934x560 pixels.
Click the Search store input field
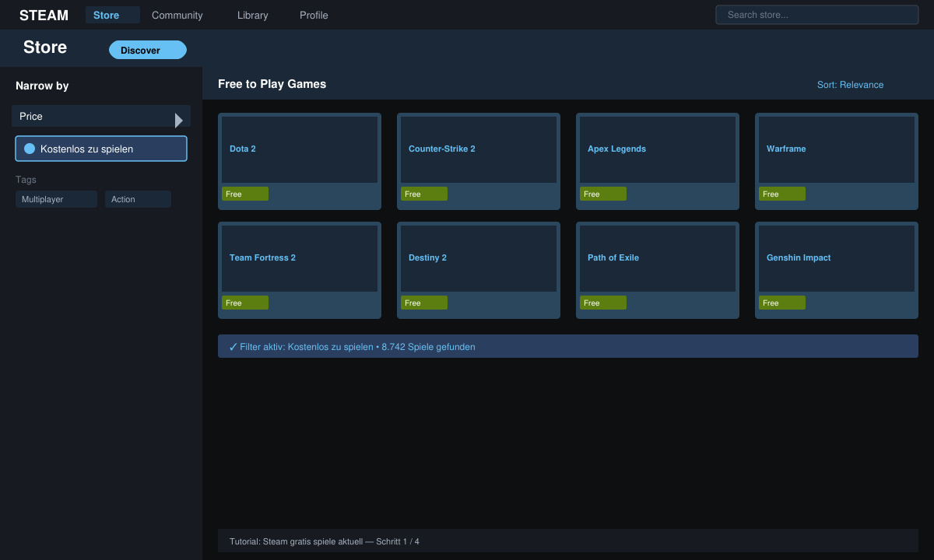coord(817,15)
